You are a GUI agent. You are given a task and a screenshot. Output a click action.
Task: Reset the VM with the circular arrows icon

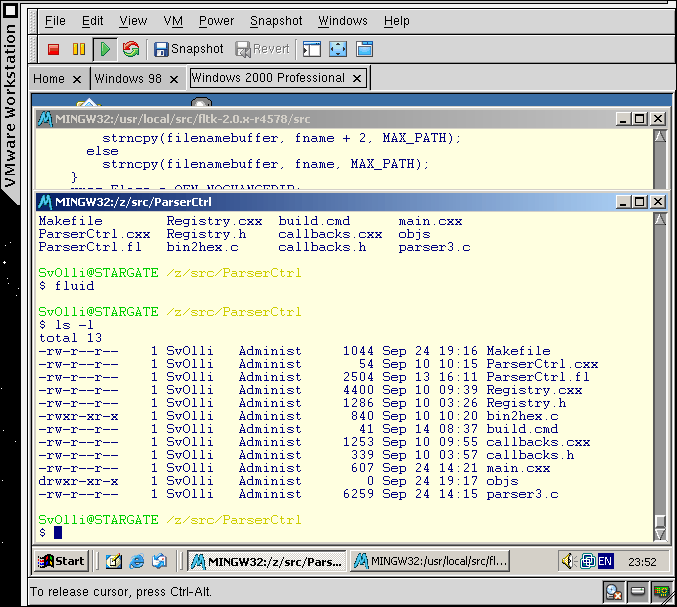click(131, 49)
